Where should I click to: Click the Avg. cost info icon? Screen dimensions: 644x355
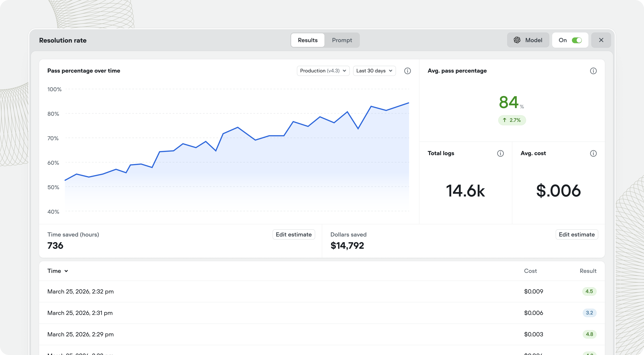(x=593, y=153)
